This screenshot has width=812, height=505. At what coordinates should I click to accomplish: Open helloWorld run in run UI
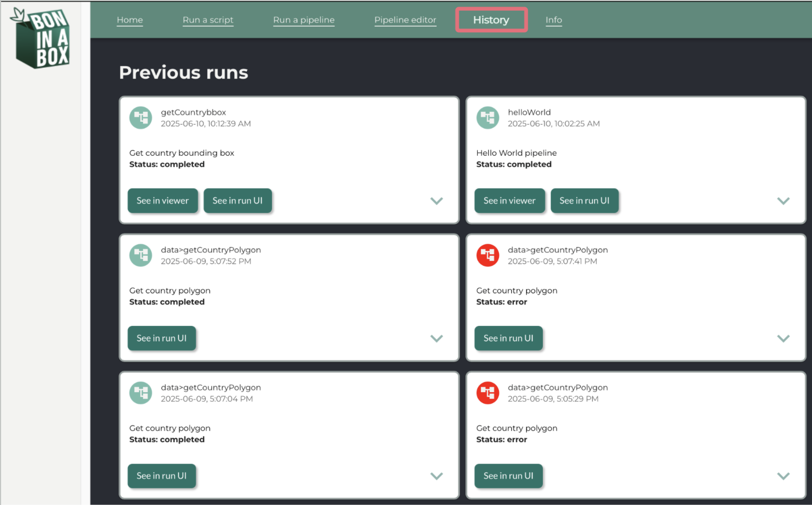click(x=585, y=201)
